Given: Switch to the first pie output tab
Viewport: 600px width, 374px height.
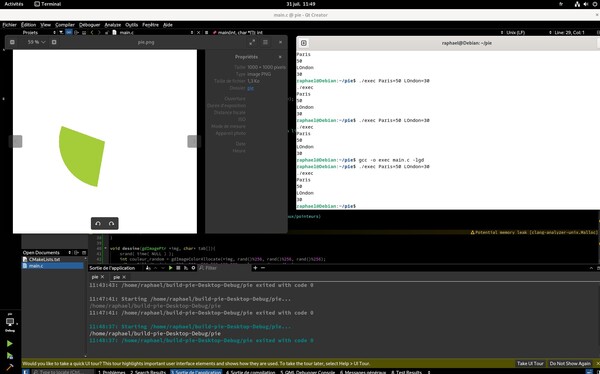Looking at the screenshot, I should click(95, 277).
